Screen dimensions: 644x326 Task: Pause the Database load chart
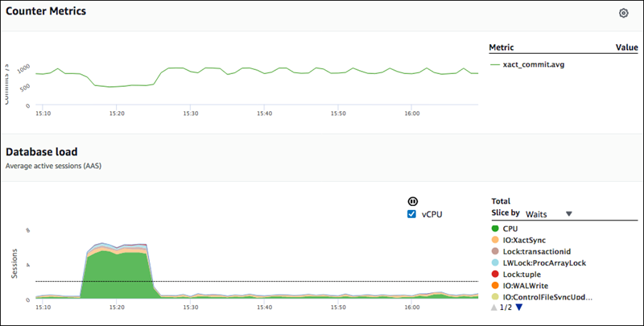point(412,201)
